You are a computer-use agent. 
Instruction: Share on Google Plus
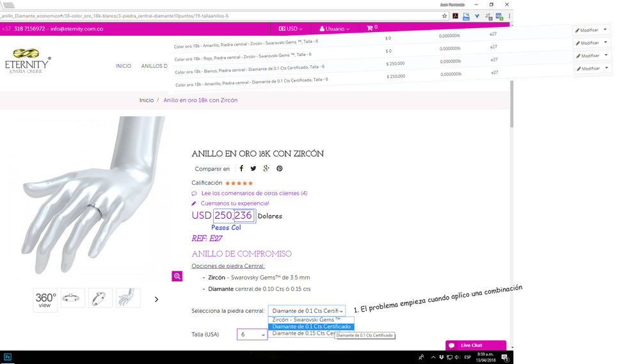266,168
